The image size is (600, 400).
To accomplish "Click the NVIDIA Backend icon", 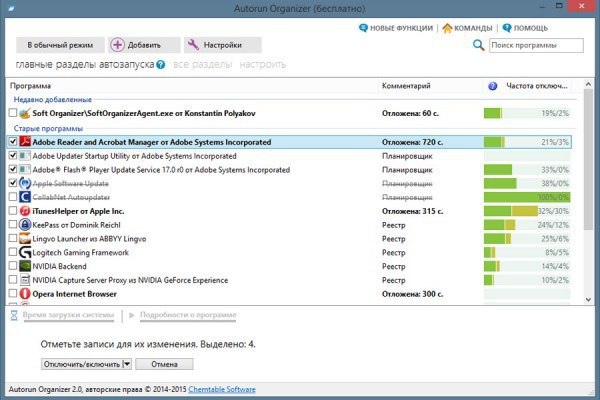I will coord(25,266).
